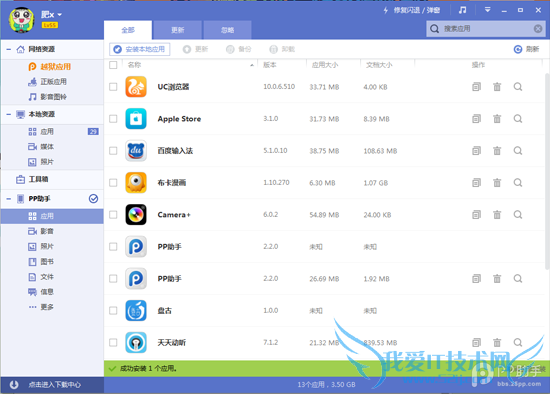Click the 刷新 refresh button
The height and width of the screenshot is (394, 550).
pyautogui.click(x=526, y=49)
